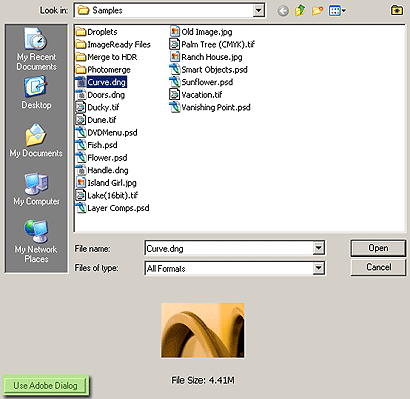Go to Desktop in places bar
This screenshot has height=399, width=410.
click(36, 93)
